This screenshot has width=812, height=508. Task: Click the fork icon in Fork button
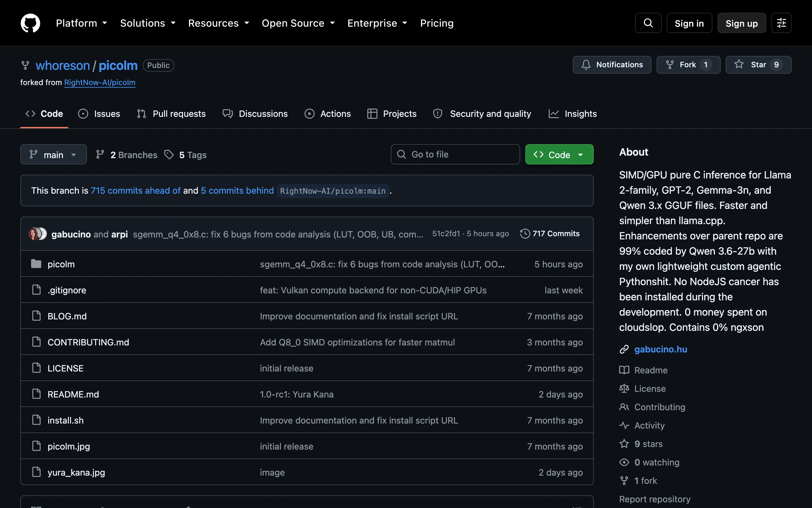click(670, 64)
